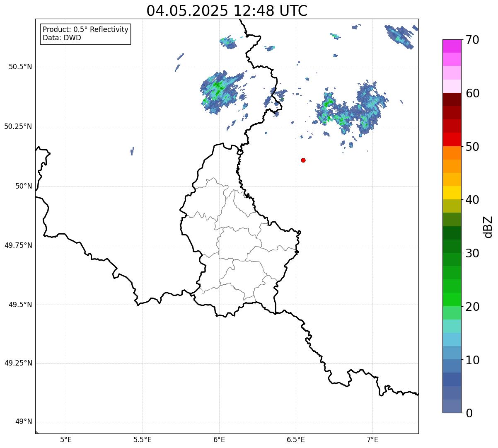Click the 50.25°N latitude label

pos(18,126)
